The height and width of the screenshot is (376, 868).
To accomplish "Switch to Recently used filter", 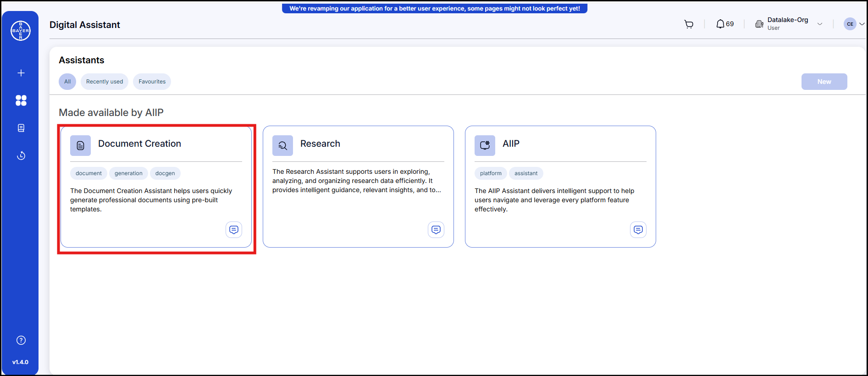I will click(x=105, y=82).
